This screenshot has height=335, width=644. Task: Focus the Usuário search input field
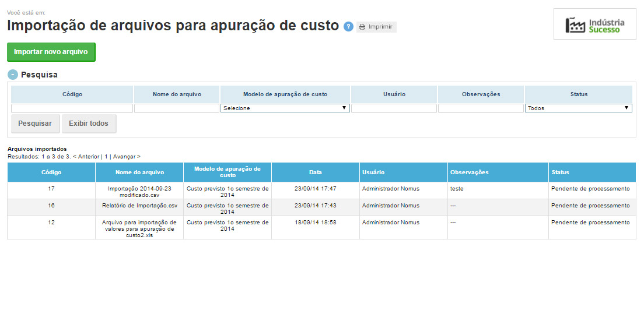(394, 108)
